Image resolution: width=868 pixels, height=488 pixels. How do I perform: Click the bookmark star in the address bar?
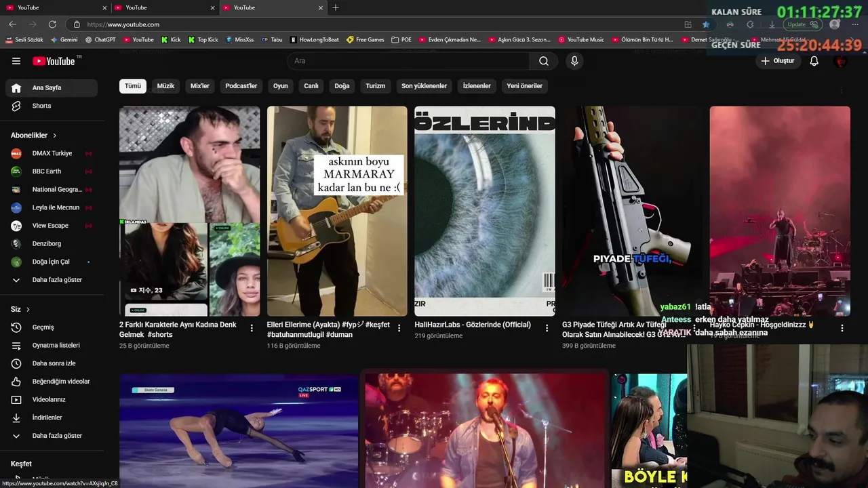[x=706, y=24]
